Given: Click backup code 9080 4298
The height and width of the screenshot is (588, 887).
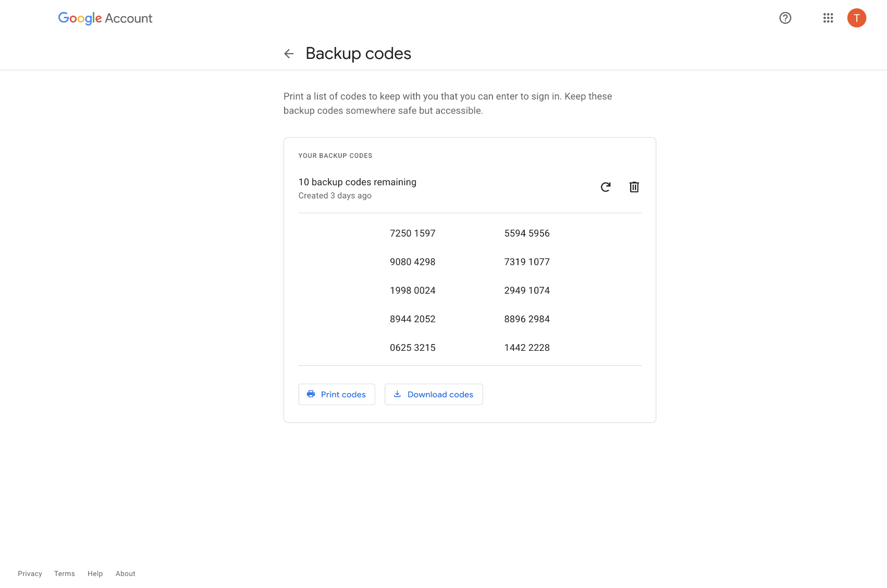Looking at the screenshot, I should tap(412, 262).
